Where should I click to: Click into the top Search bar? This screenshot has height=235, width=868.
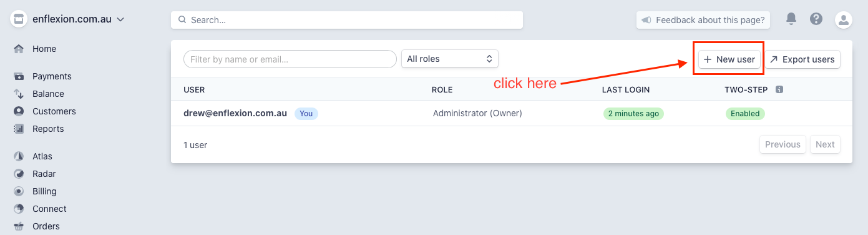347,20
